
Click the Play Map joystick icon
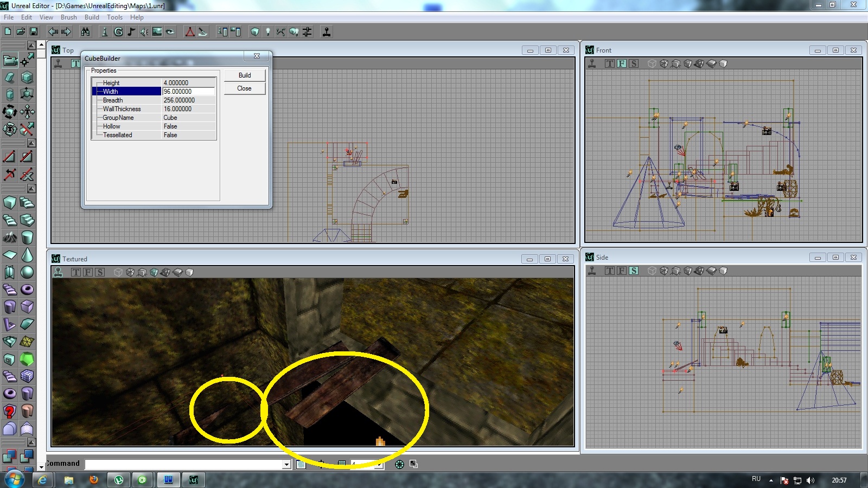(x=327, y=32)
